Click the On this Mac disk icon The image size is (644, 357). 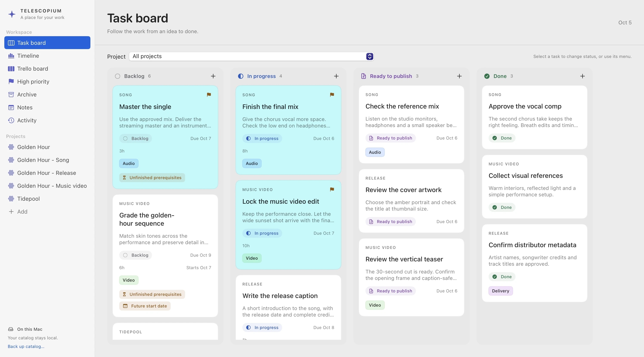click(11, 329)
